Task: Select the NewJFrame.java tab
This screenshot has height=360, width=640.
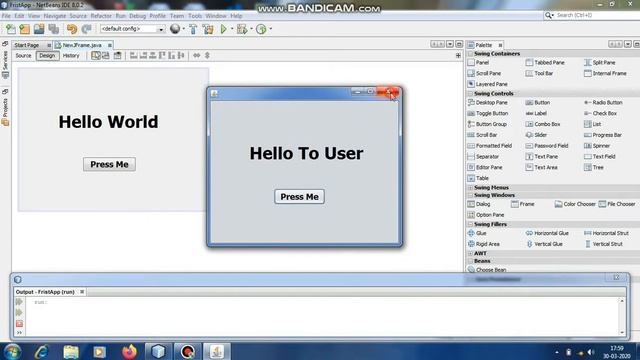Action: click(x=82, y=45)
